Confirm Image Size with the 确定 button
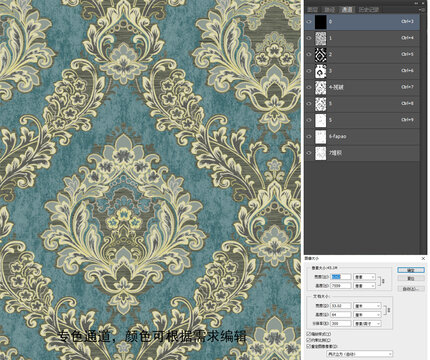 pyautogui.click(x=411, y=270)
